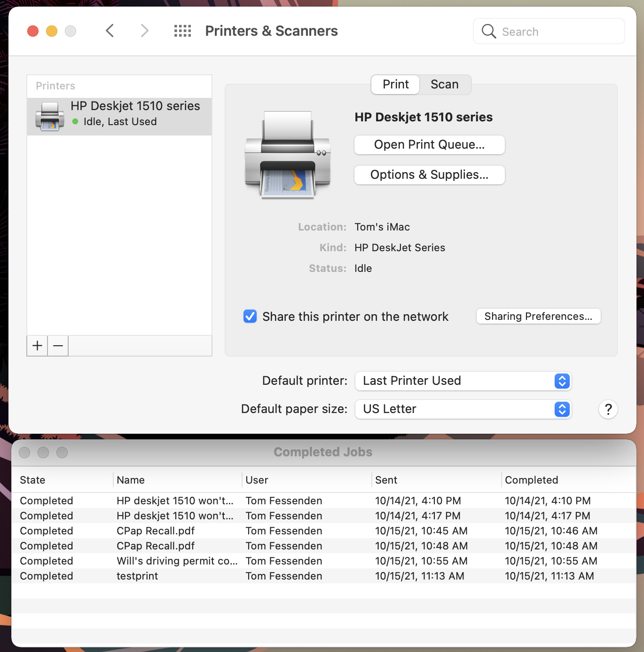This screenshot has height=652, width=644.
Task: Click Sent-column time 10/15/21, 10:48 AM
Action: point(421,546)
